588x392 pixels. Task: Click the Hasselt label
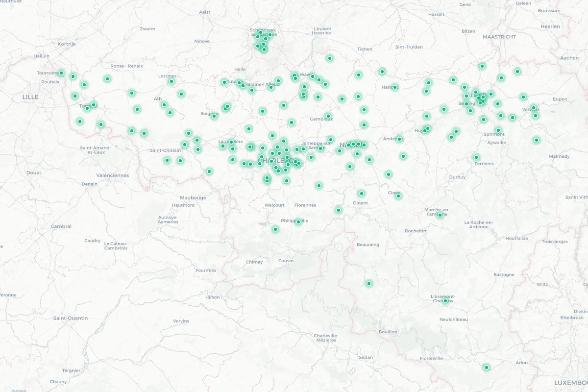pos(436,15)
